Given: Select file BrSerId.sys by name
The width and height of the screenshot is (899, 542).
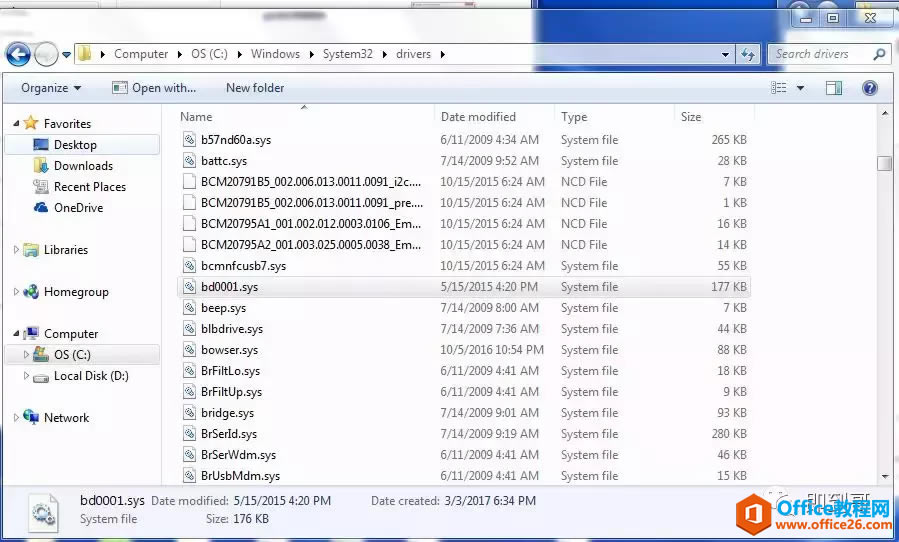Looking at the screenshot, I should [229, 434].
